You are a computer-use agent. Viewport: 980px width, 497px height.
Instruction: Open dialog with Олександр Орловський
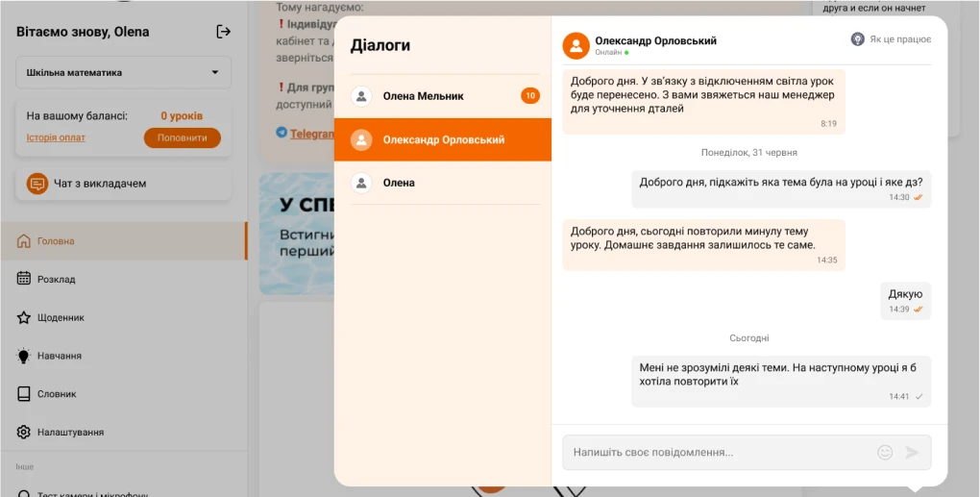443,140
